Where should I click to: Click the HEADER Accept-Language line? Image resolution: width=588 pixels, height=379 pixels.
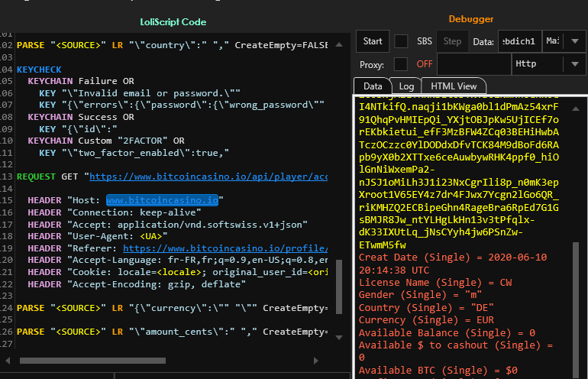point(178,260)
